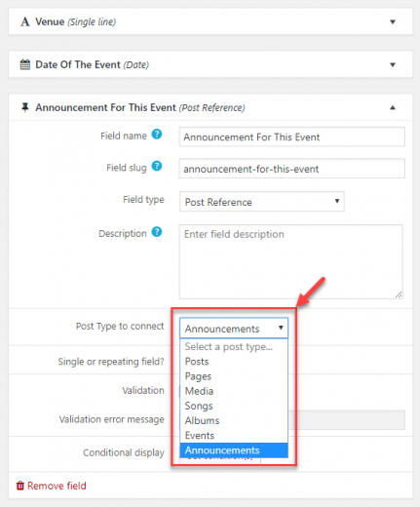The height and width of the screenshot is (507, 420).
Task: Click the letter A icon of Venue
Action: click(x=25, y=21)
